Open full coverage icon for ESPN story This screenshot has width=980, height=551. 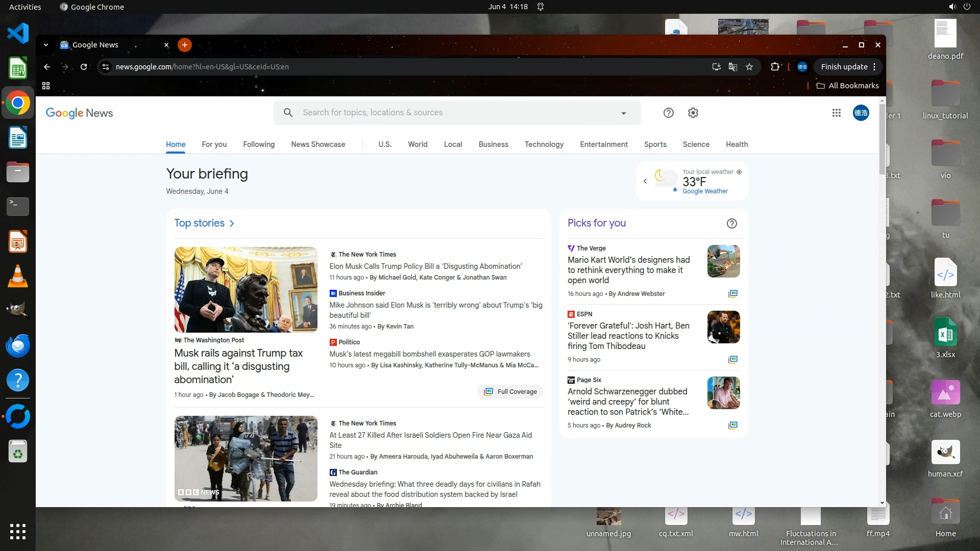tap(733, 359)
